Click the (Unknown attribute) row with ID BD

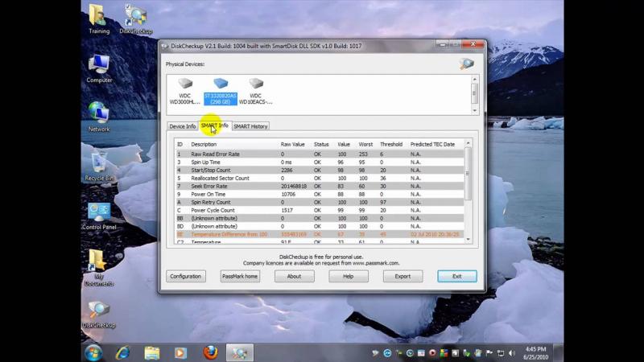pos(319,226)
